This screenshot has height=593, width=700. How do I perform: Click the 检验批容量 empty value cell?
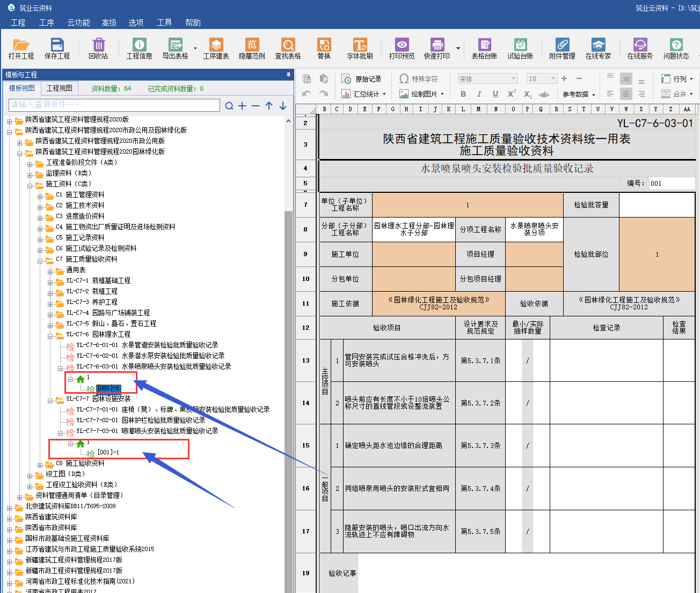pos(658,205)
